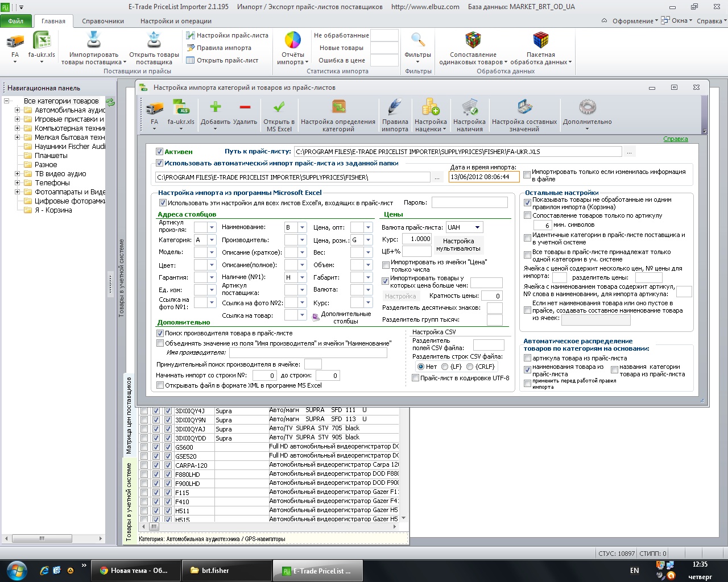Click the red minus Delete icon
This screenshot has height=582, width=728.
(245, 107)
